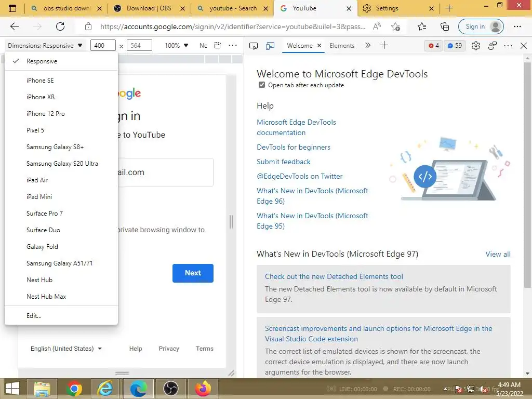Click the viewport right-edge resize handle
Screen dimensions: 532x399
[x=231, y=222]
